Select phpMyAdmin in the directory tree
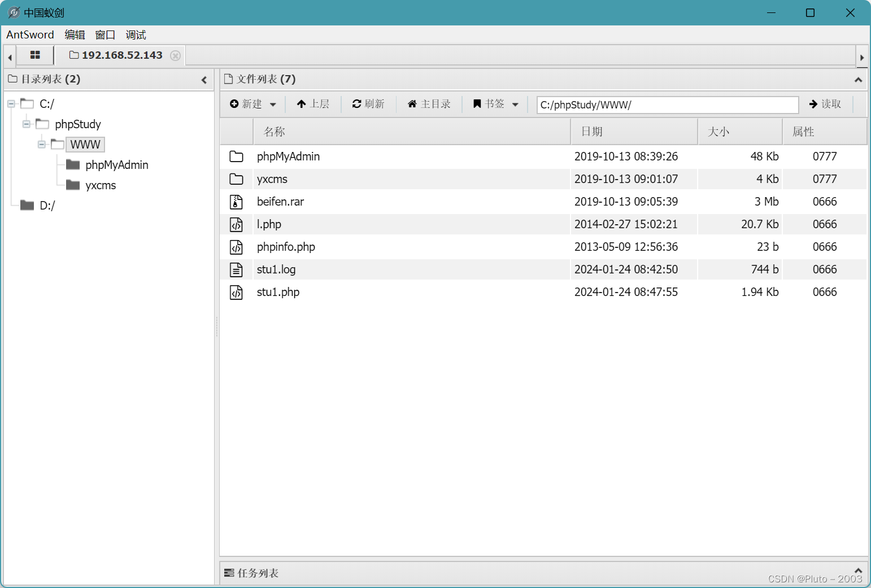This screenshot has height=588, width=871. (117, 165)
